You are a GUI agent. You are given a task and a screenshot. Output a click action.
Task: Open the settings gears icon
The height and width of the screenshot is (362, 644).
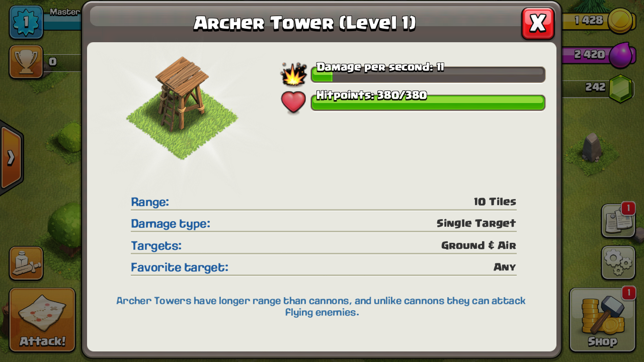[x=618, y=262]
